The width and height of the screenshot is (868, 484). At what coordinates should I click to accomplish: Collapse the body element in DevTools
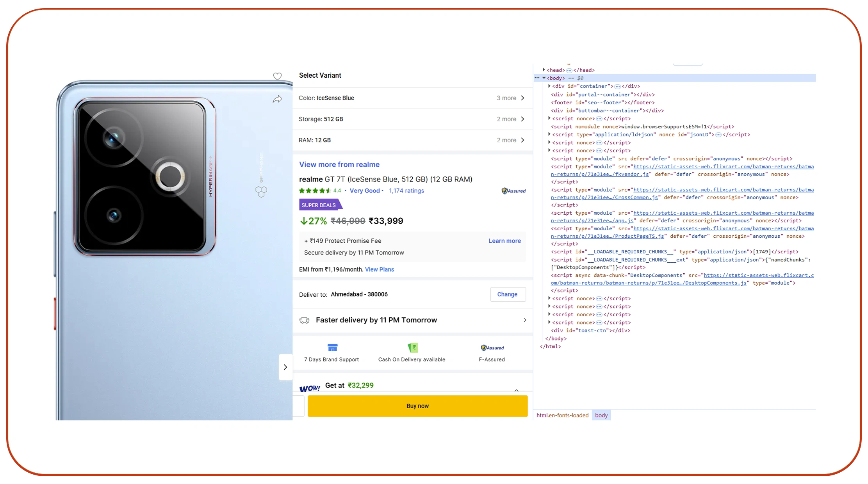544,78
